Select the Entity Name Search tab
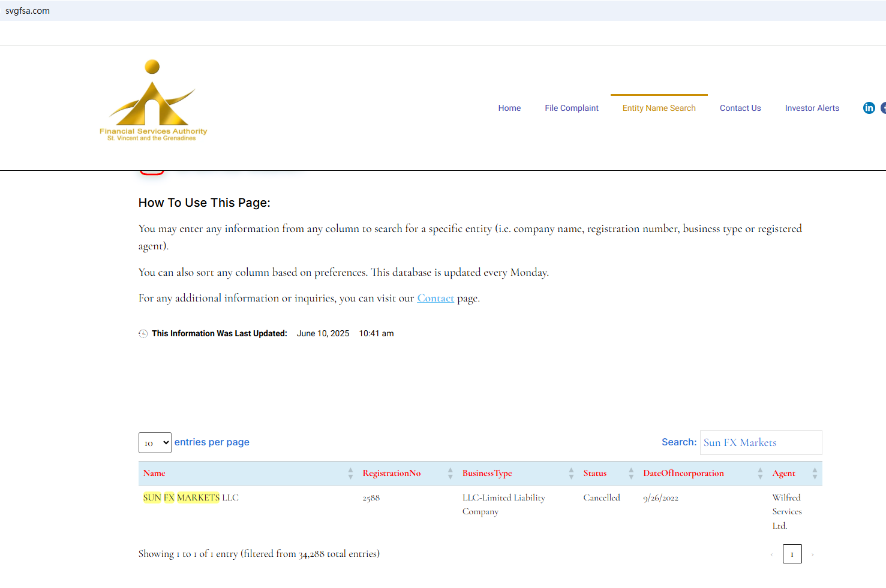The width and height of the screenshot is (886, 588). (x=659, y=108)
